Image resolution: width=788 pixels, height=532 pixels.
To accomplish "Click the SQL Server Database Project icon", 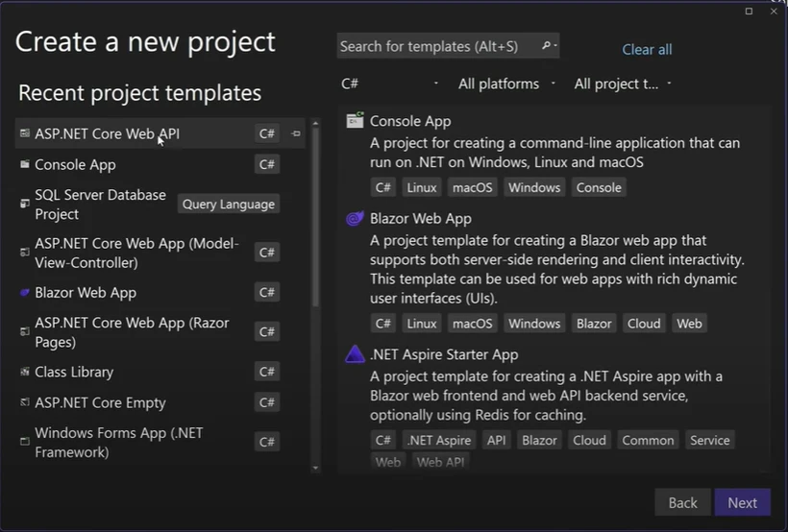I will coord(25,204).
